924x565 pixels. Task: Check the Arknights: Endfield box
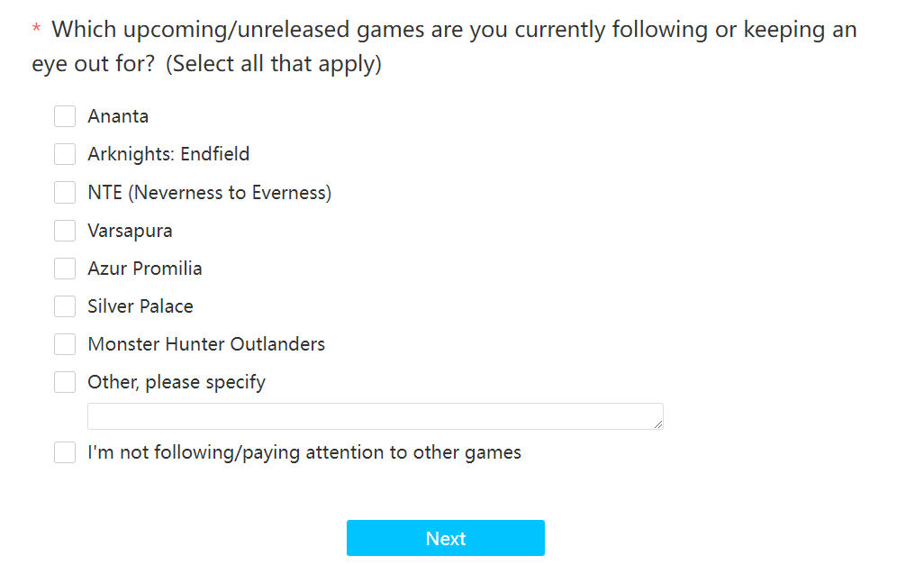point(65,154)
